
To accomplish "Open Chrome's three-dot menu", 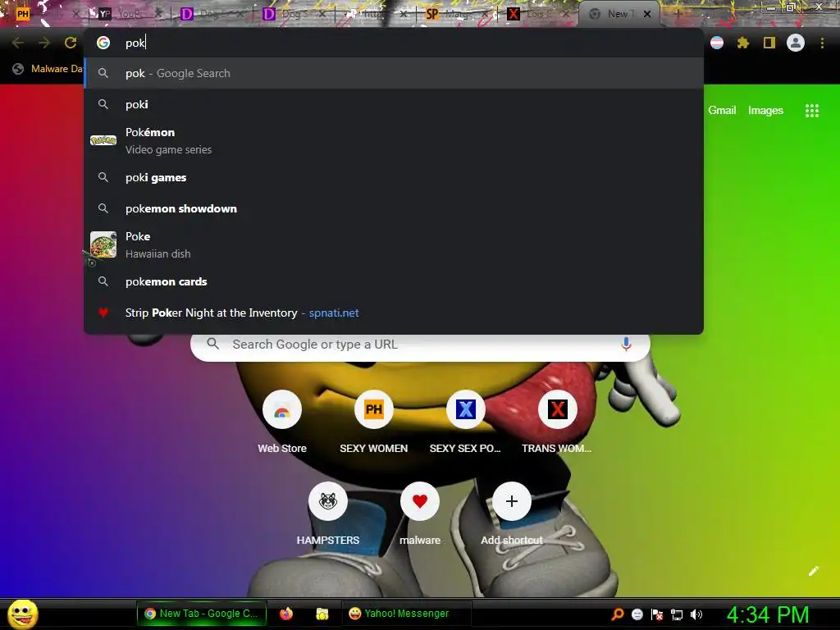I will tap(822, 43).
